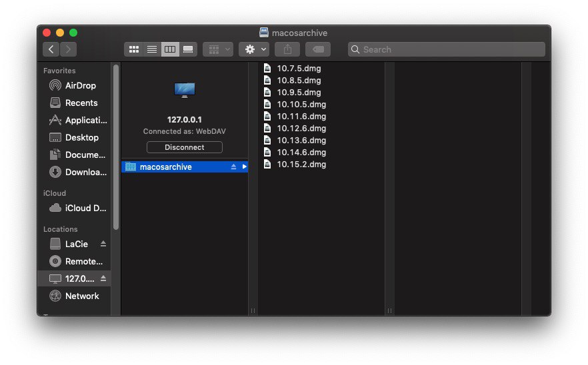Select file 10.11.6.dmg
The width and height of the screenshot is (588, 365).
[x=321, y=116]
